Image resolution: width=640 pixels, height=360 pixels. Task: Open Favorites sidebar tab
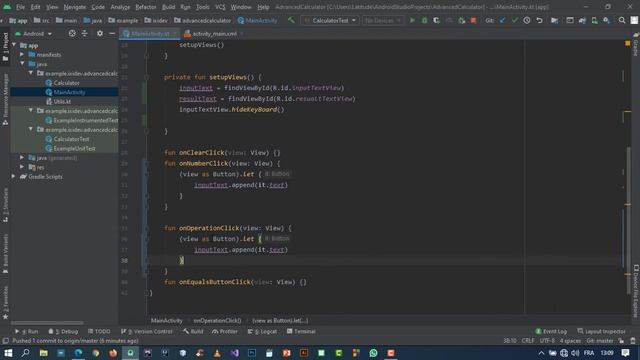point(5,302)
